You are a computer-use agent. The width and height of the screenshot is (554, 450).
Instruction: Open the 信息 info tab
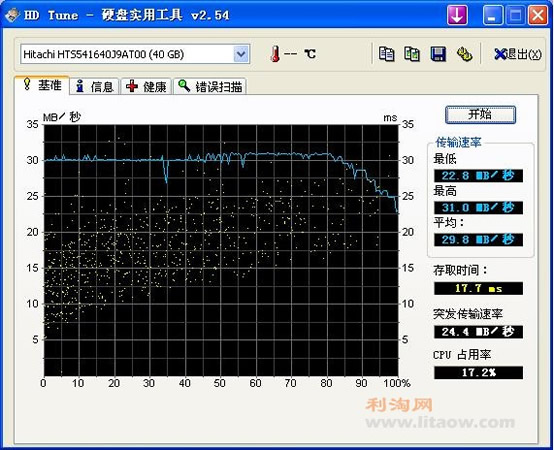click(94, 87)
